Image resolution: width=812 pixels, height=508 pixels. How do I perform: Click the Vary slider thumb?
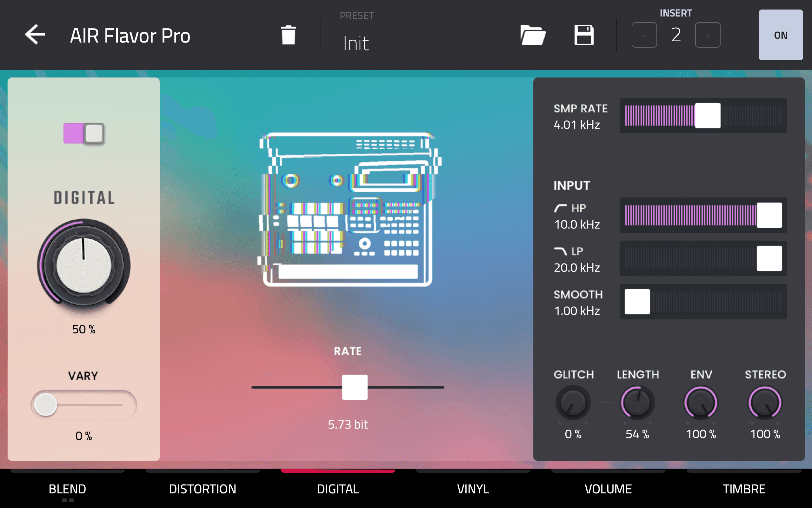(x=46, y=404)
